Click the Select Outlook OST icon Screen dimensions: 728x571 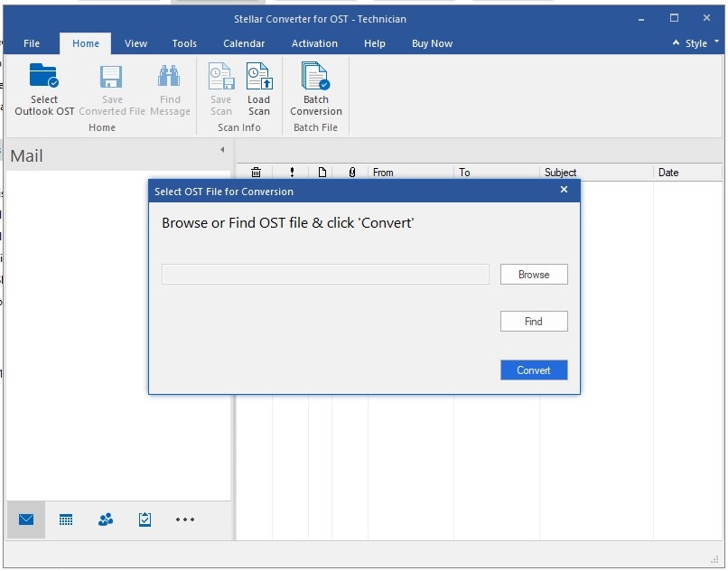pos(44,76)
